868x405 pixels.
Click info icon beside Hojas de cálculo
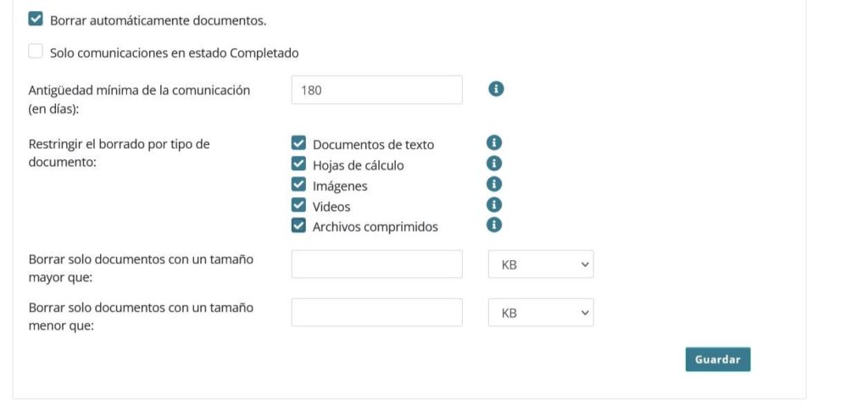tap(494, 164)
